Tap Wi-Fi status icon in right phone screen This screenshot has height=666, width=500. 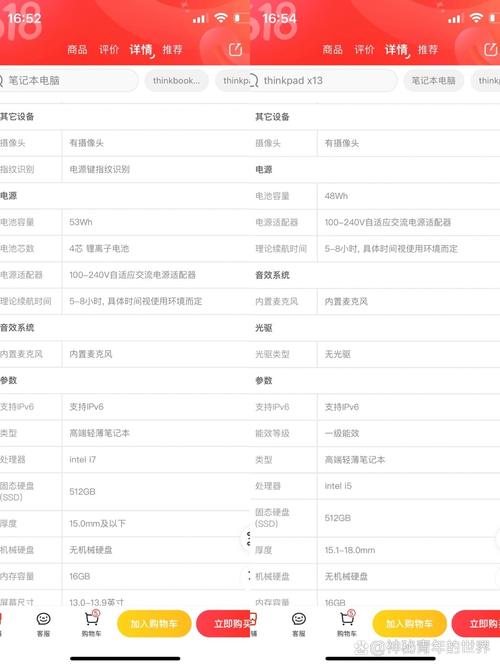[476, 18]
